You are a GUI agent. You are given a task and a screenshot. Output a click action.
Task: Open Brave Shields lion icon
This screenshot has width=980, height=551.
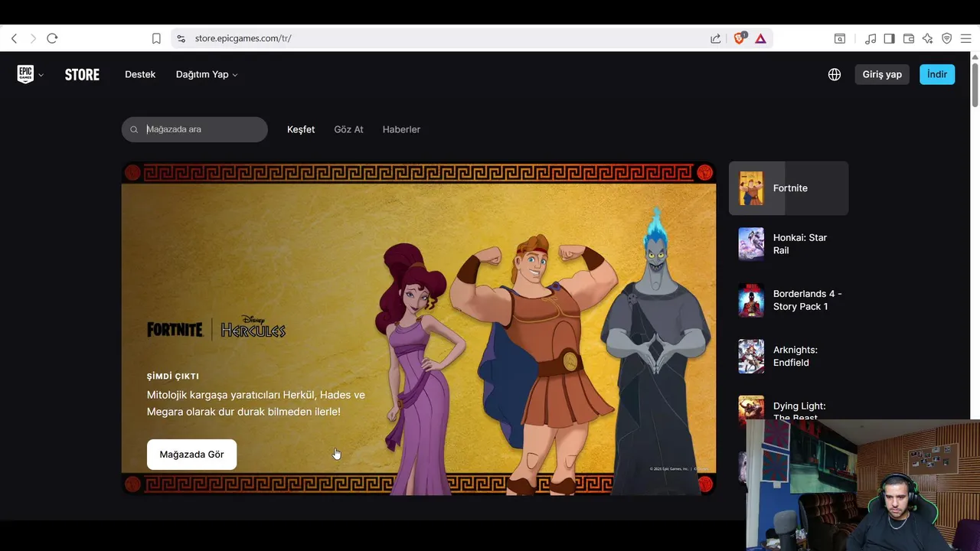click(740, 38)
